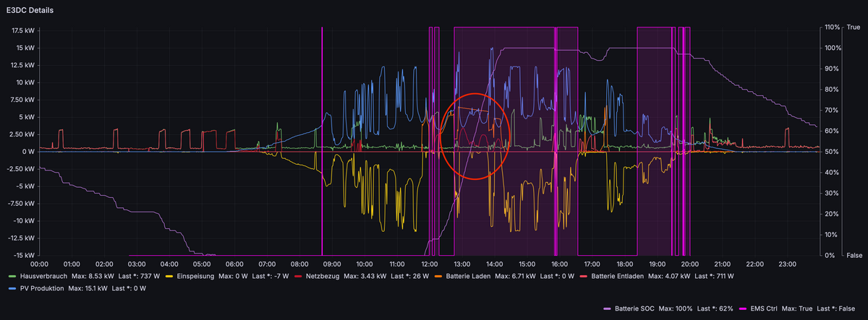Click the 12:00 x-axis time label
Screen dimensions: 868x320
tap(430, 264)
